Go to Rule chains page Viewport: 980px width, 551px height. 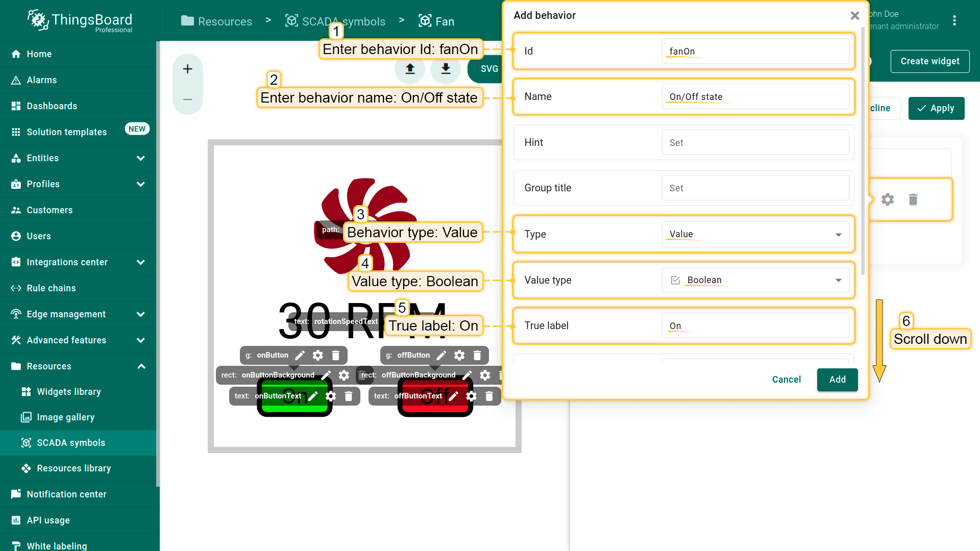[x=51, y=288]
